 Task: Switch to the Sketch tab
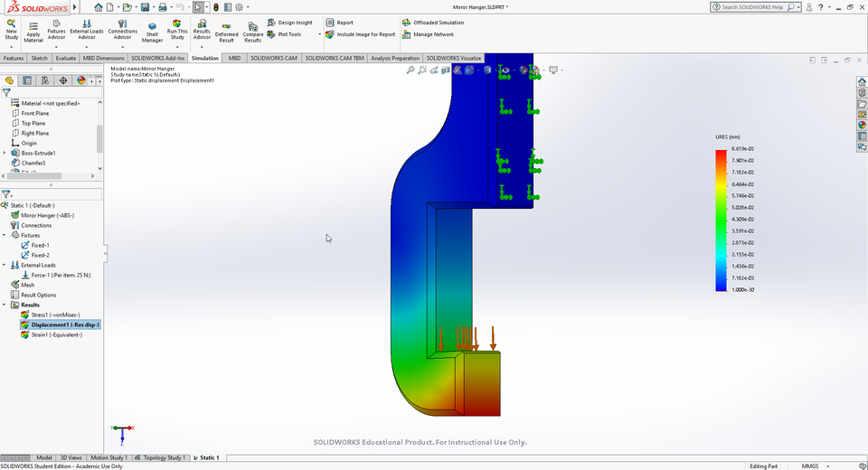(39, 58)
